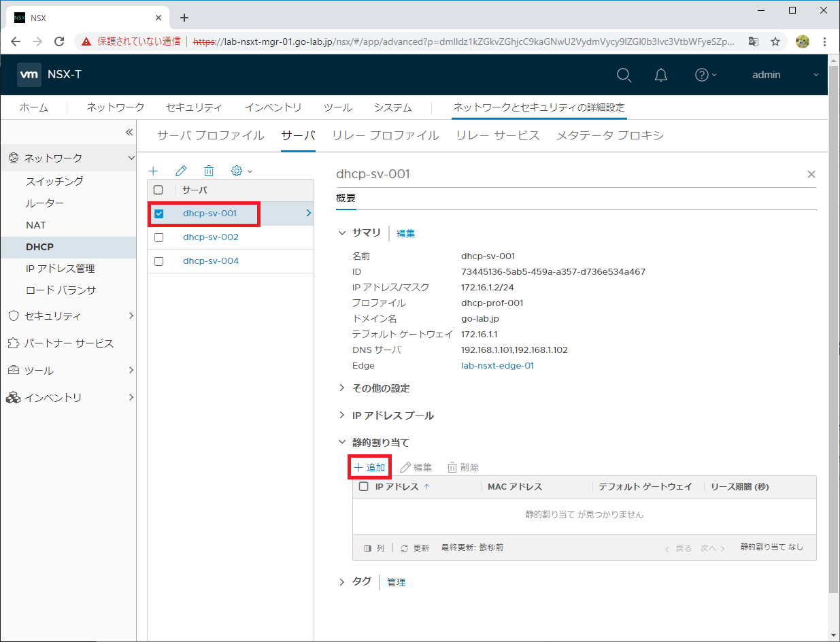
Task: Refresh the static binding table
Action: click(414, 547)
